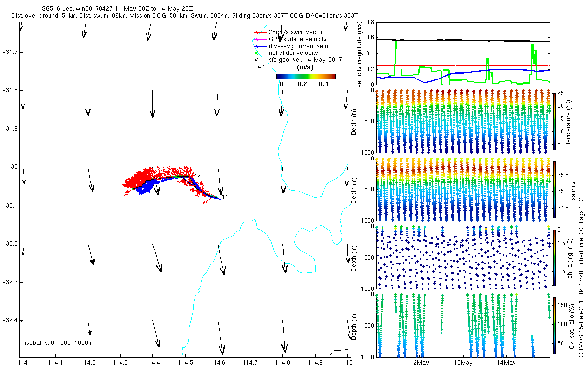Click the waypoint label '11' on the glider track
Image resolution: width=588 pixels, height=368 pixels.
tap(225, 197)
